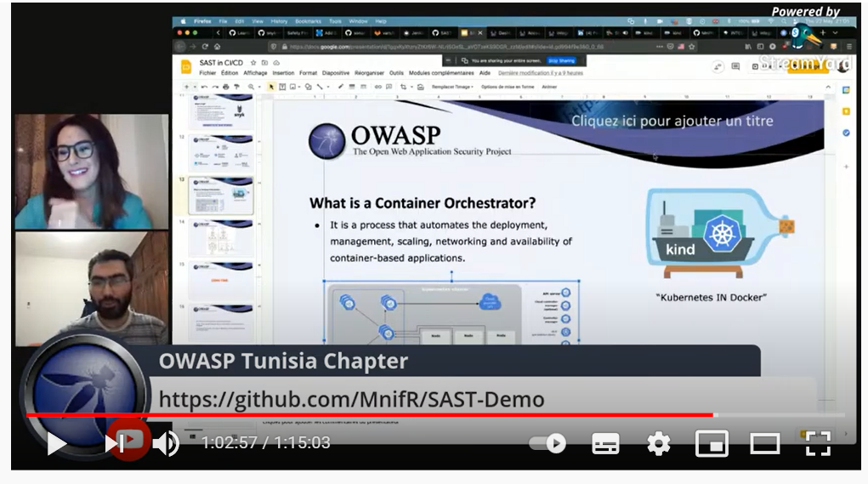The width and height of the screenshot is (868, 484).
Task: Bookmark page with the address bar star
Action: pyautogui.click(x=691, y=47)
